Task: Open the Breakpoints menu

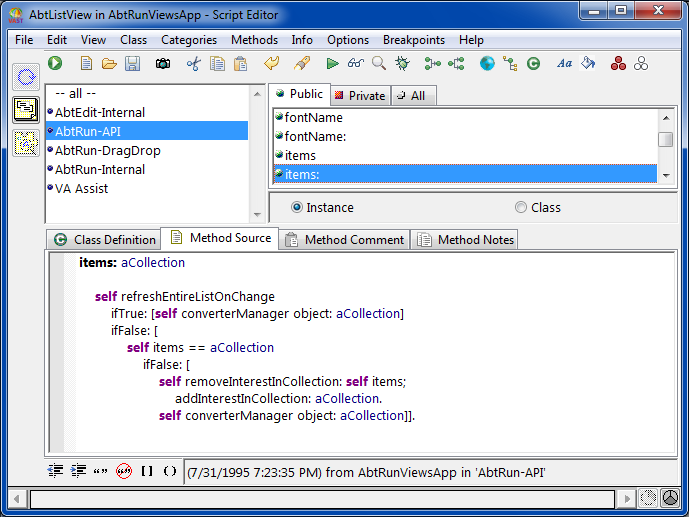Action: point(414,40)
